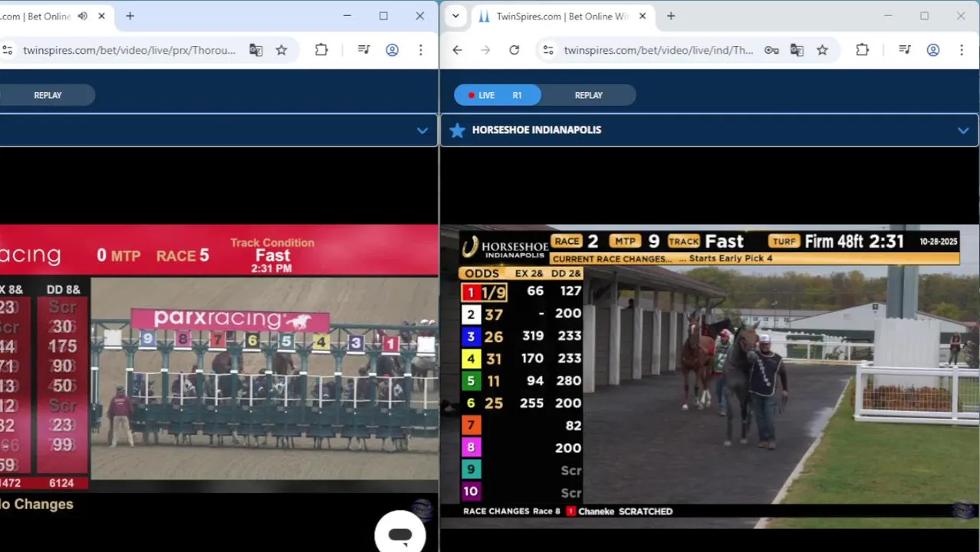Switch to REPLAY in the right window
The width and height of the screenshot is (980, 552).
coord(589,95)
